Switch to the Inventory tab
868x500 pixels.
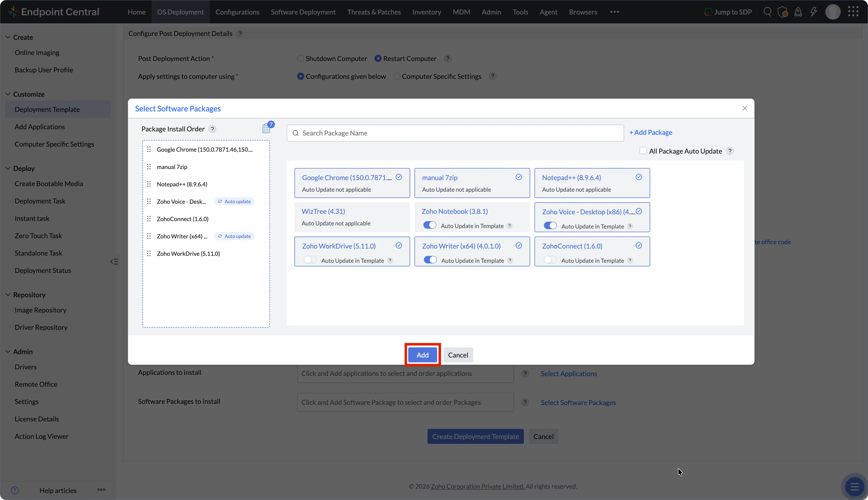tap(427, 12)
